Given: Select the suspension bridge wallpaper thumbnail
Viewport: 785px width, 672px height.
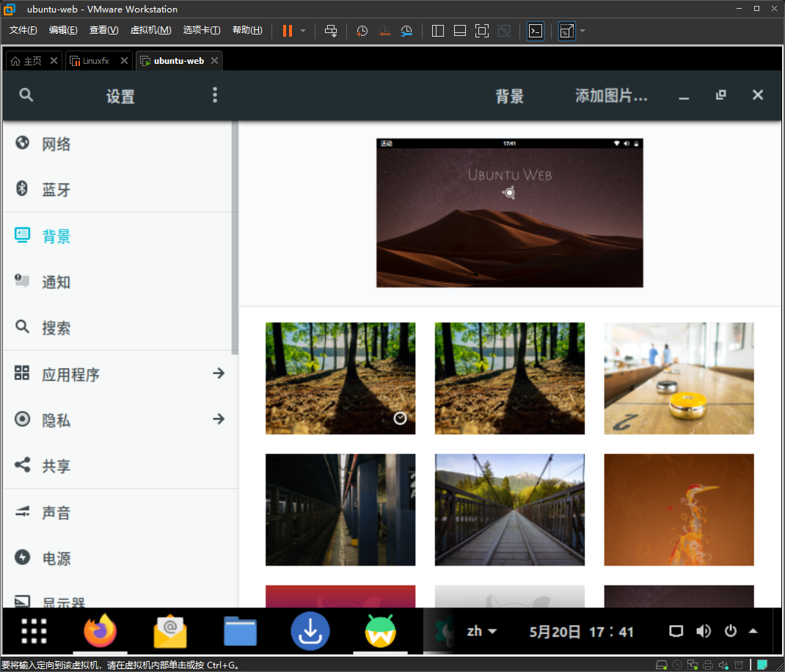Looking at the screenshot, I should [509, 509].
